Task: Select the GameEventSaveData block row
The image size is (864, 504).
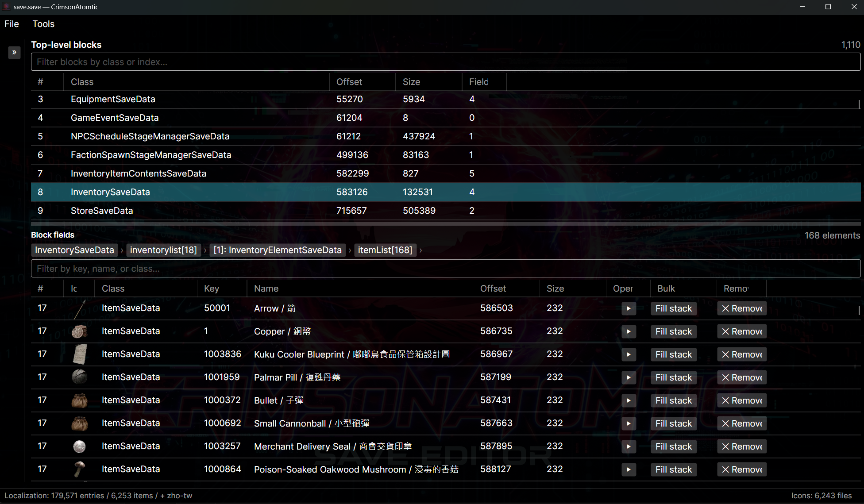Action: tap(446, 118)
